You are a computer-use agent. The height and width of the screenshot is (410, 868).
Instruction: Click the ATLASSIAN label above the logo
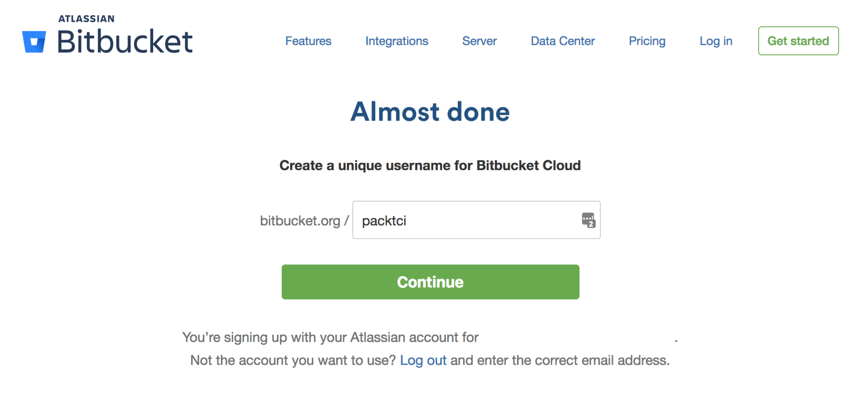click(x=86, y=19)
